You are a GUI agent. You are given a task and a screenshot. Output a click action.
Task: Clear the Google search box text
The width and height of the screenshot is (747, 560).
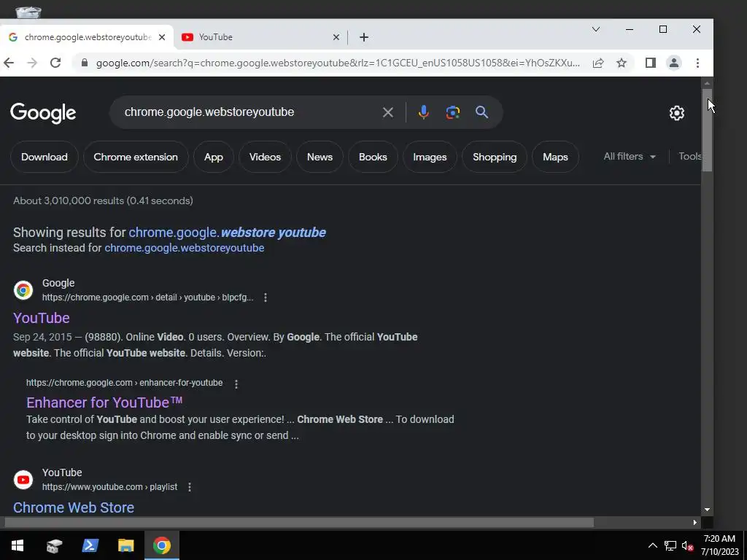(388, 112)
